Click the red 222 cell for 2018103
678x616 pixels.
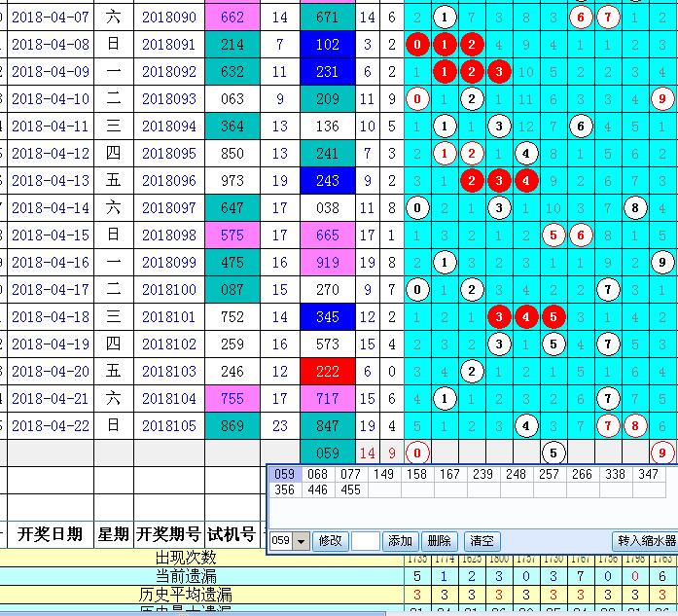[x=328, y=372]
